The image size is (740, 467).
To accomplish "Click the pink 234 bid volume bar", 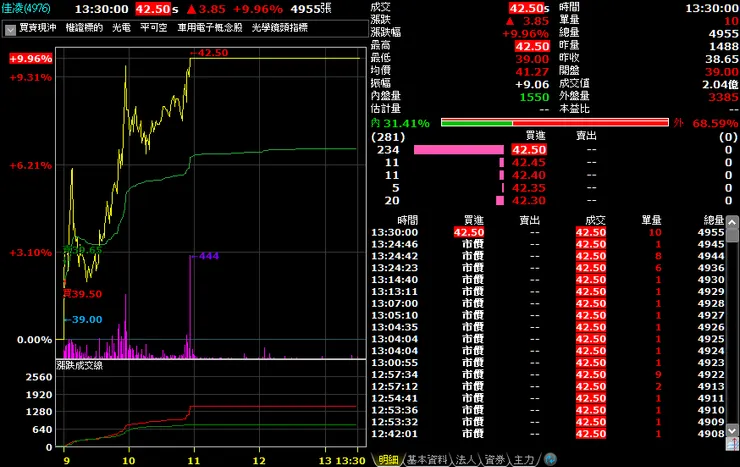I will 459,150.
